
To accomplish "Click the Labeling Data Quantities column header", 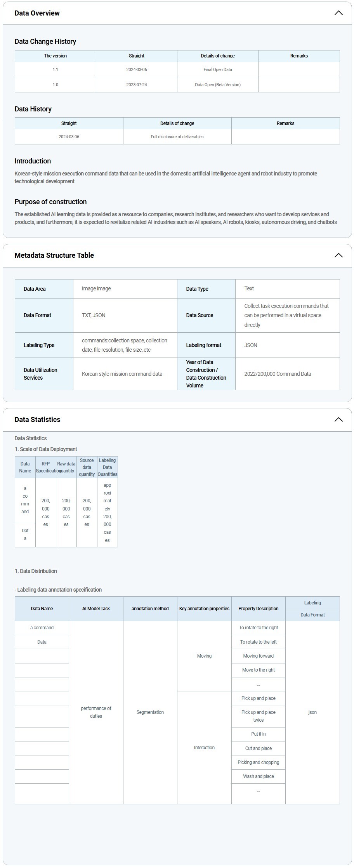I will coord(107,467).
